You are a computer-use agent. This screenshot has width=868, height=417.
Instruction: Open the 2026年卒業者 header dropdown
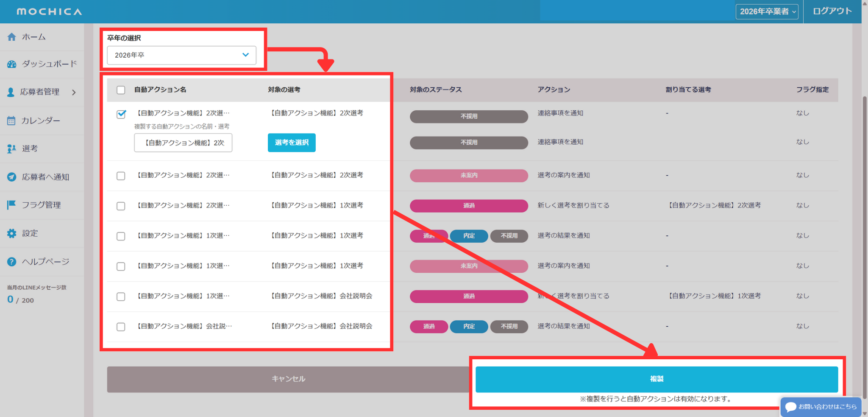point(767,11)
